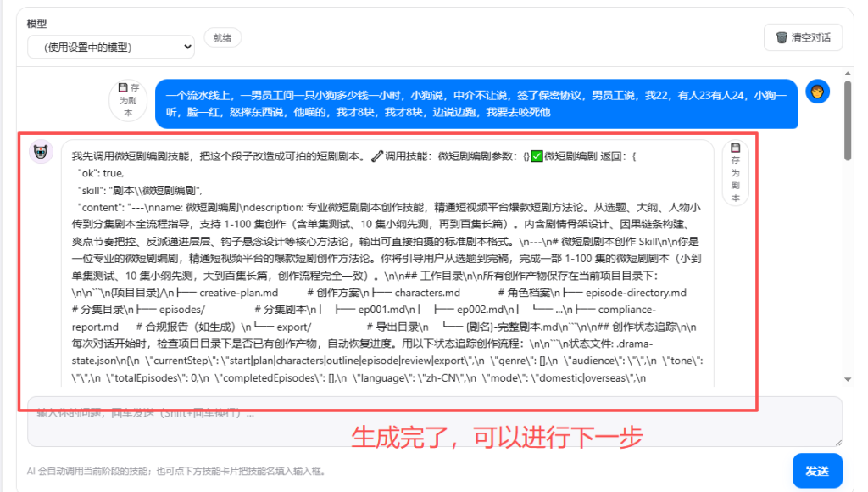The width and height of the screenshot is (868, 492).
Task: Click the AI assistant avatar icon
Action: point(41,152)
